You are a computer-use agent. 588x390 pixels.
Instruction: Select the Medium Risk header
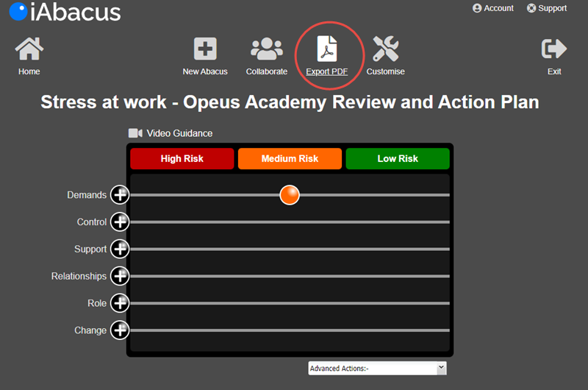pos(290,159)
